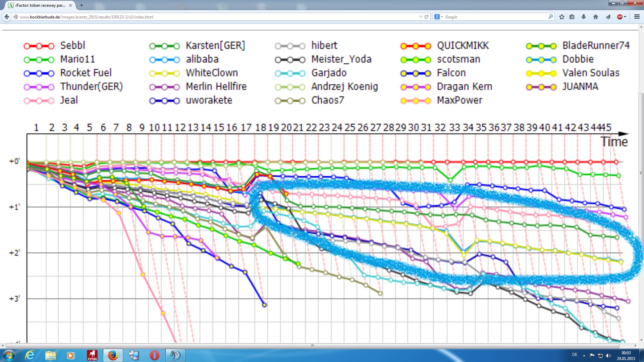644x362 pixels.
Task: Open the Opera browser taskbar icon
Action: 154,355
